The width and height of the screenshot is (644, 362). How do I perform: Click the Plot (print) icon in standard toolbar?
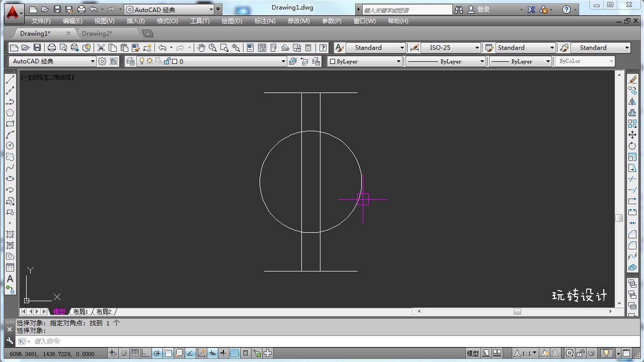click(51, 48)
